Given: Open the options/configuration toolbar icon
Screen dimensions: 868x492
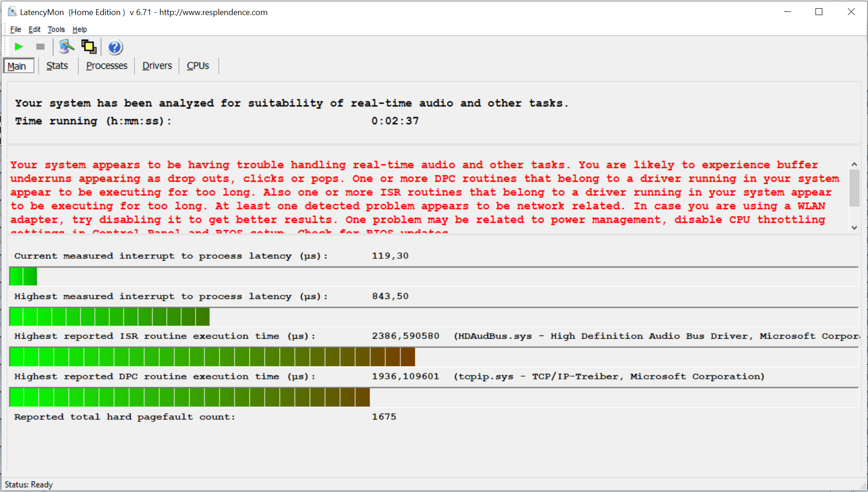Looking at the screenshot, I should (67, 47).
